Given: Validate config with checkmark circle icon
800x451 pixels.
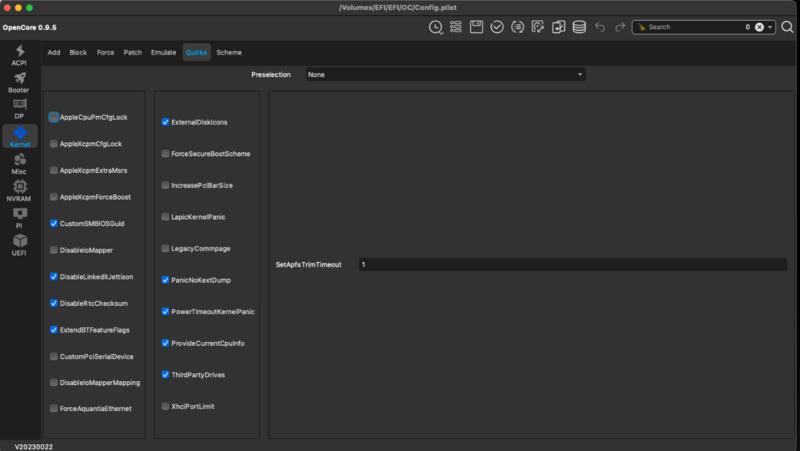Looking at the screenshot, I should coord(497,27).
